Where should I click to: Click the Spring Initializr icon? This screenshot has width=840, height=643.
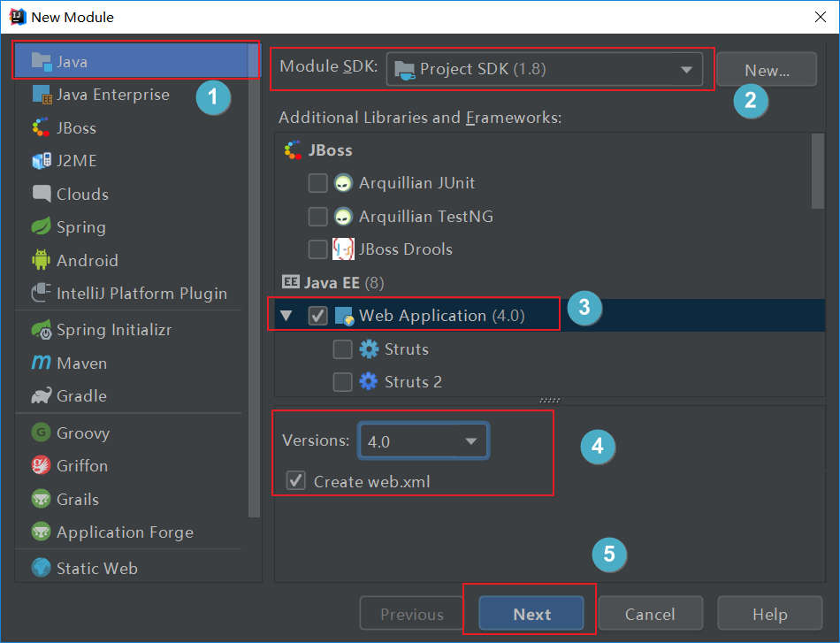[x=42, y=330]
